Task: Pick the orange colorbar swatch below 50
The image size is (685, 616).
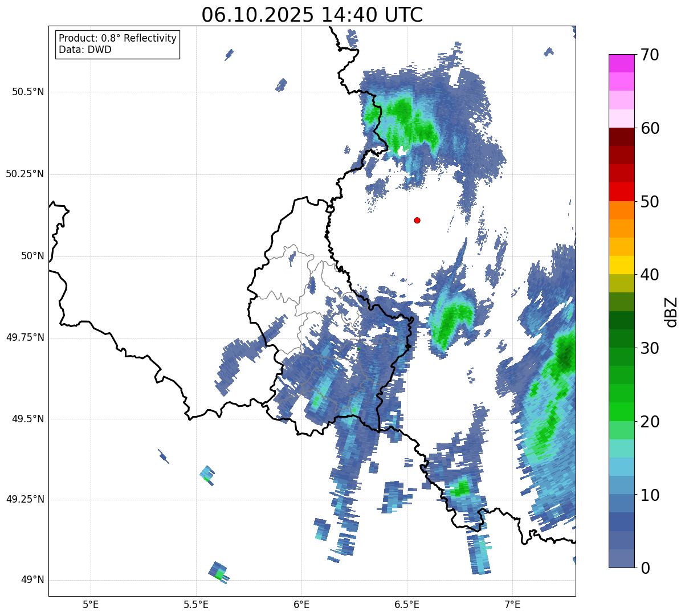Action: coord(621,210)
